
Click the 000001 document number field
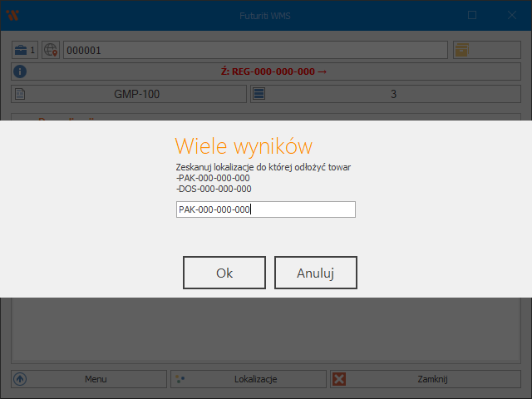pos(254,50)
